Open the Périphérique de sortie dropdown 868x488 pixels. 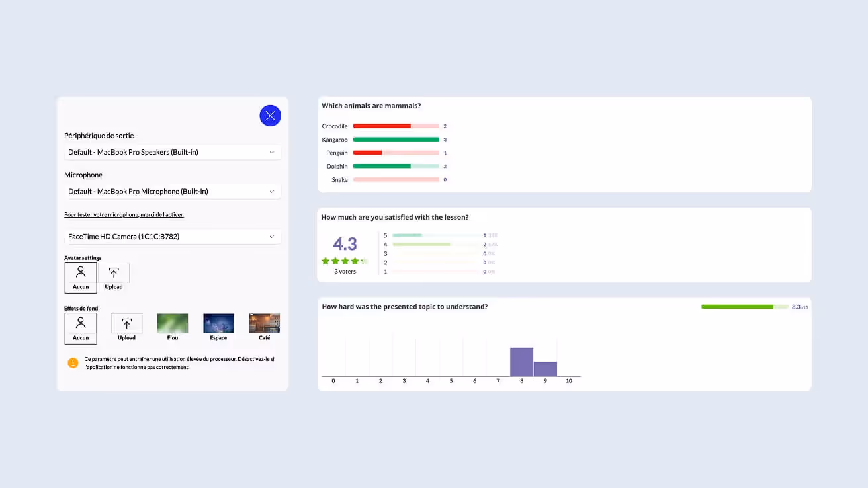pyautogui.click(x=172, y=152)
